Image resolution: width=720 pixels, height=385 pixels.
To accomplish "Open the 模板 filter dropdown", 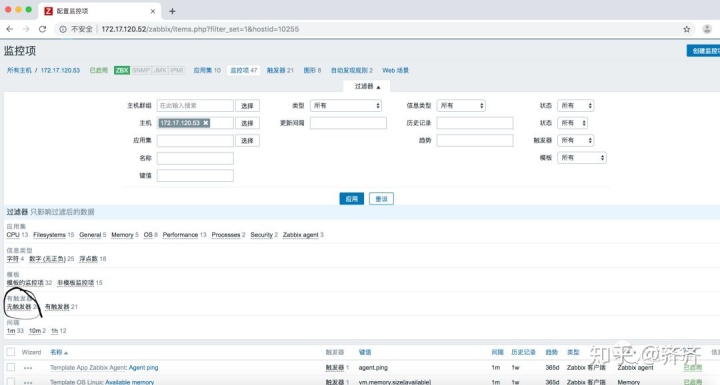I will pos(582,158).
